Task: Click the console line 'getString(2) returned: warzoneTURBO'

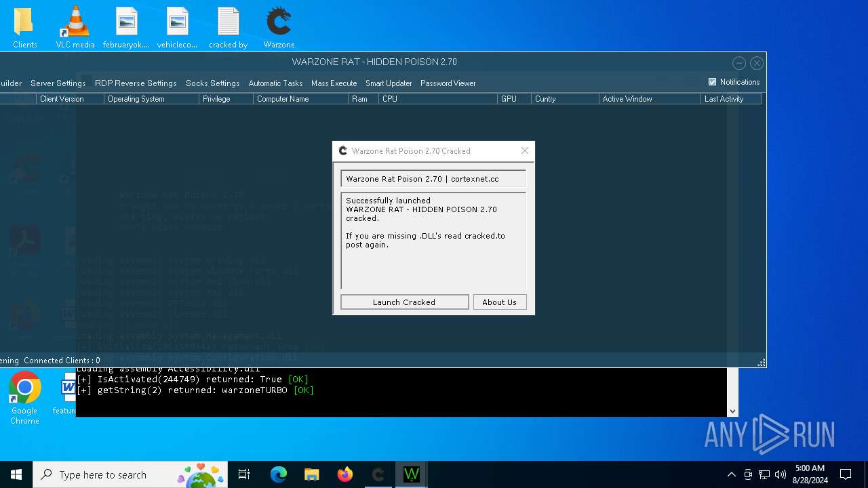Action: (195, 390)
